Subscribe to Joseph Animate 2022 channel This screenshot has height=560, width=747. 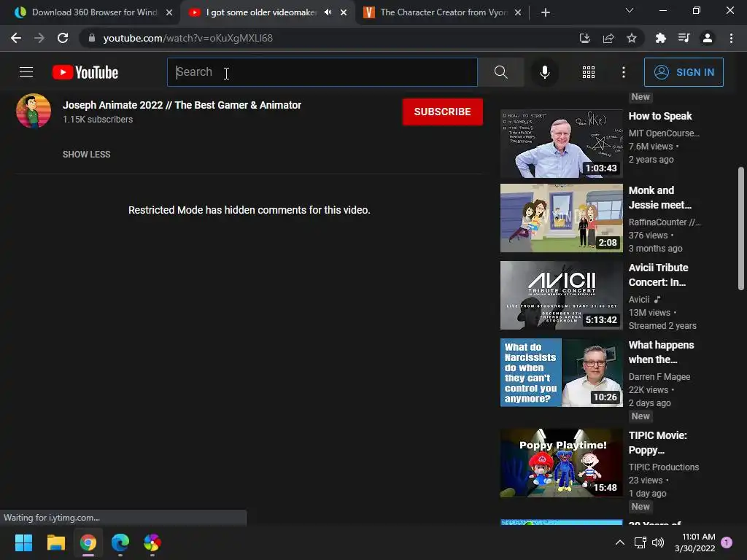click(x=442, y=112)
